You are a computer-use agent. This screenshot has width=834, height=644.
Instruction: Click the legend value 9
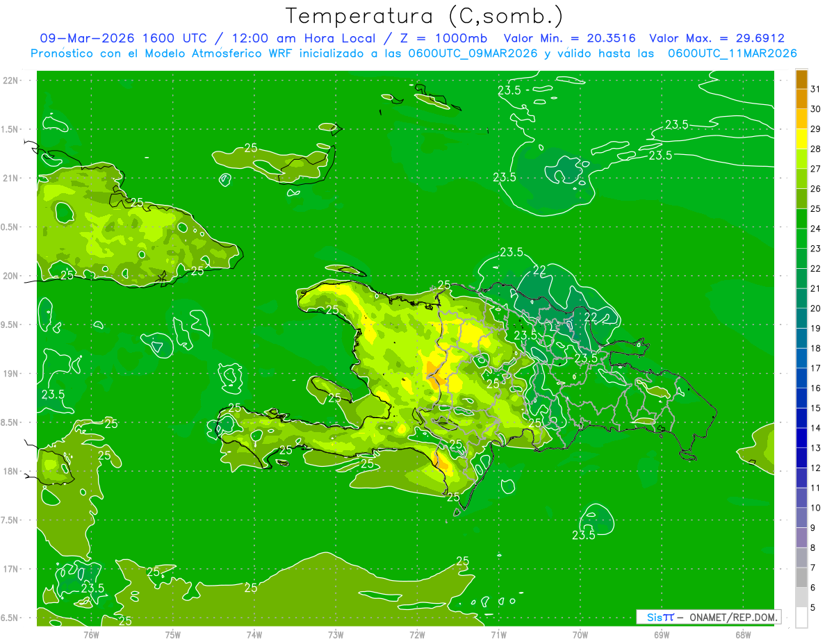click(813, 527)
